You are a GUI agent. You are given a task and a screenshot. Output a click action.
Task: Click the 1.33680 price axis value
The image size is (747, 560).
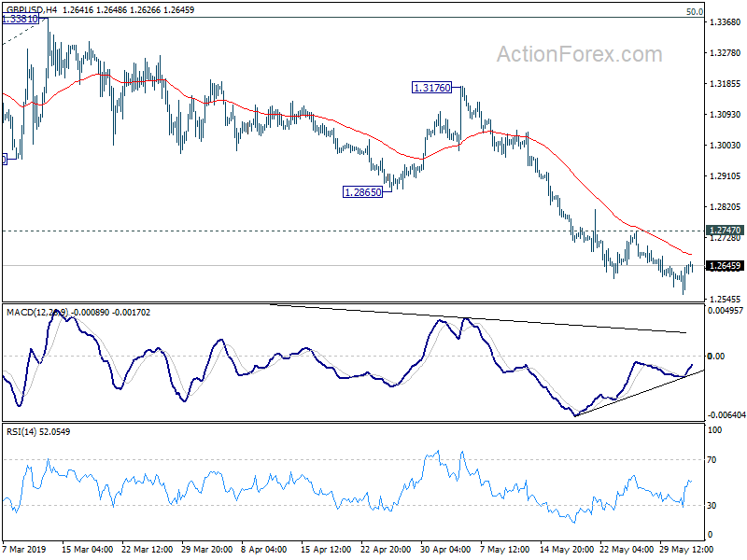pos(726,22)
